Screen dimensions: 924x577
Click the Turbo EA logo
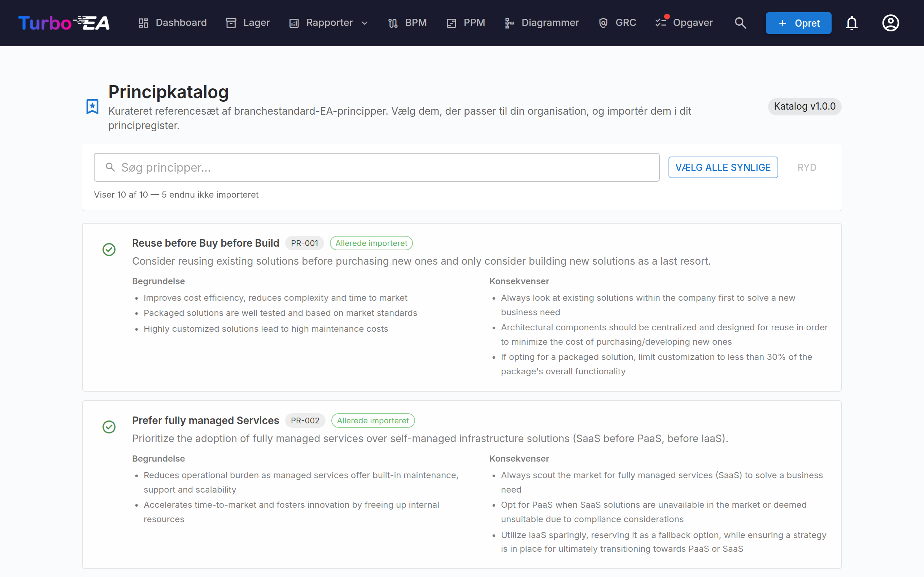[64, 23]
